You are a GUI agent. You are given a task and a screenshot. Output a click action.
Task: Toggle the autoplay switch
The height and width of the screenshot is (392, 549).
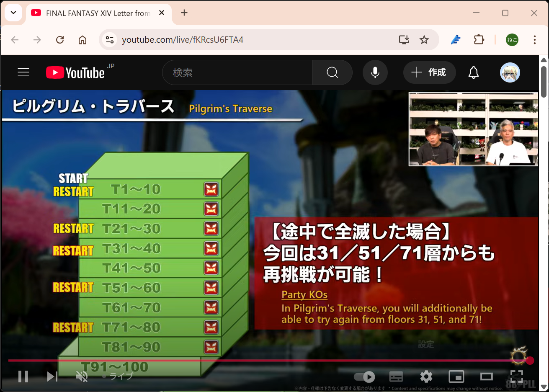(x=364, y=377)
